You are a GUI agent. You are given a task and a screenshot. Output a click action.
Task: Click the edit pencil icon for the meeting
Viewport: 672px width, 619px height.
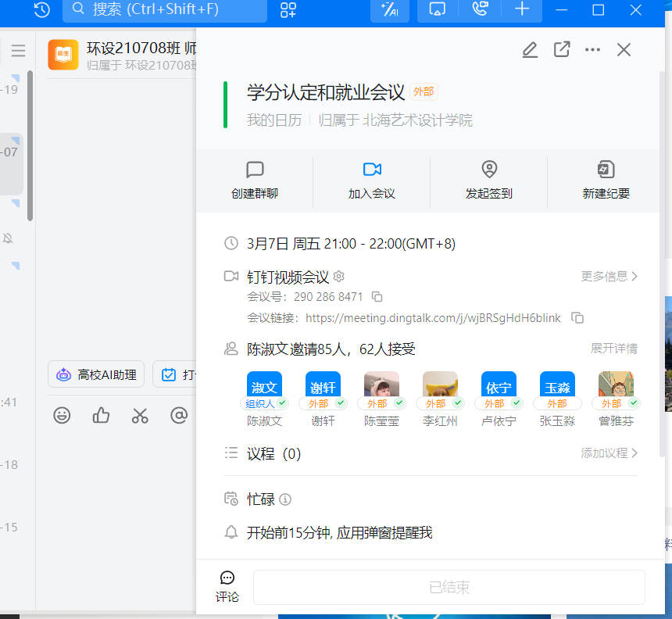coord(530,50)
